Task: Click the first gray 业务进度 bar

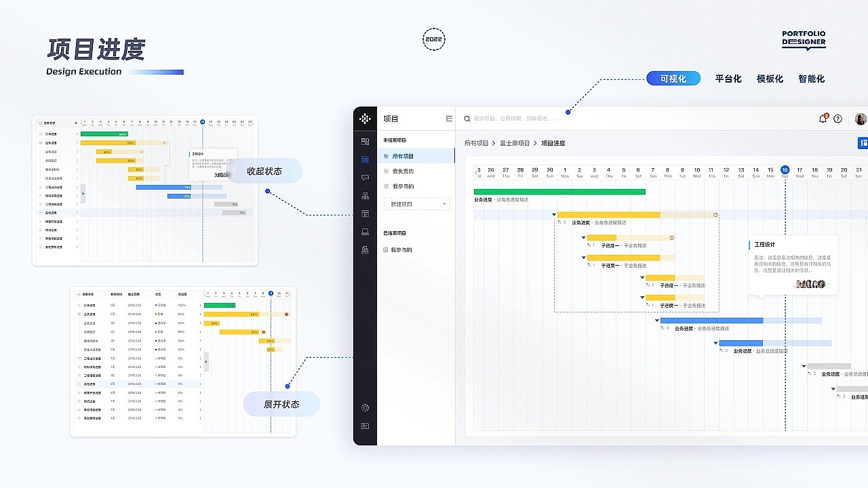Action: coord(829,366)
